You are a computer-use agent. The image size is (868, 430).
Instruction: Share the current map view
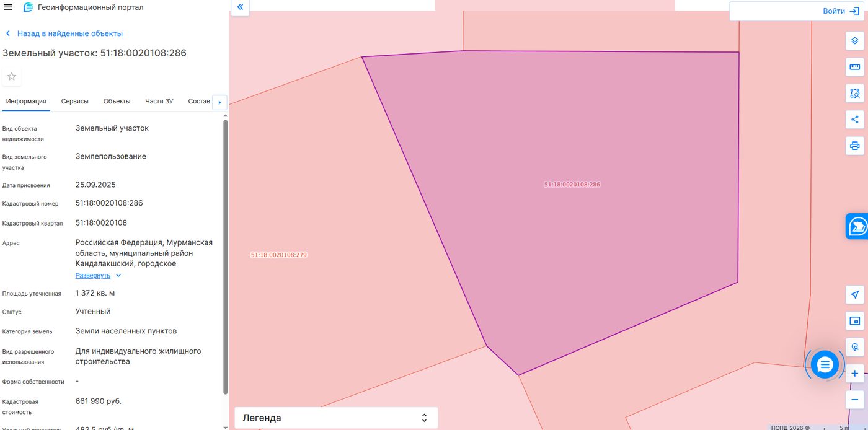coord(855,120)
